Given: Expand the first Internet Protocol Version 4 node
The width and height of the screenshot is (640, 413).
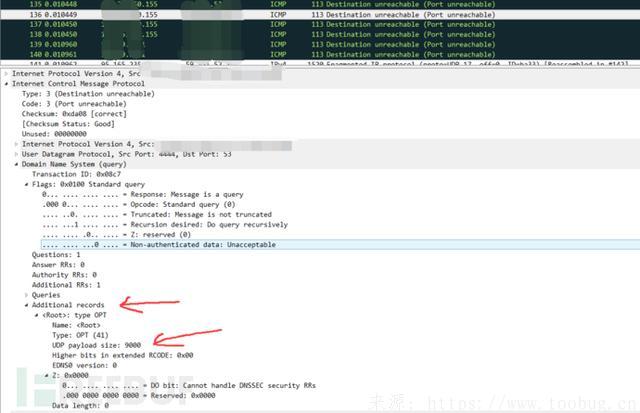Looking at the screenshot, I should coord(7,74).
